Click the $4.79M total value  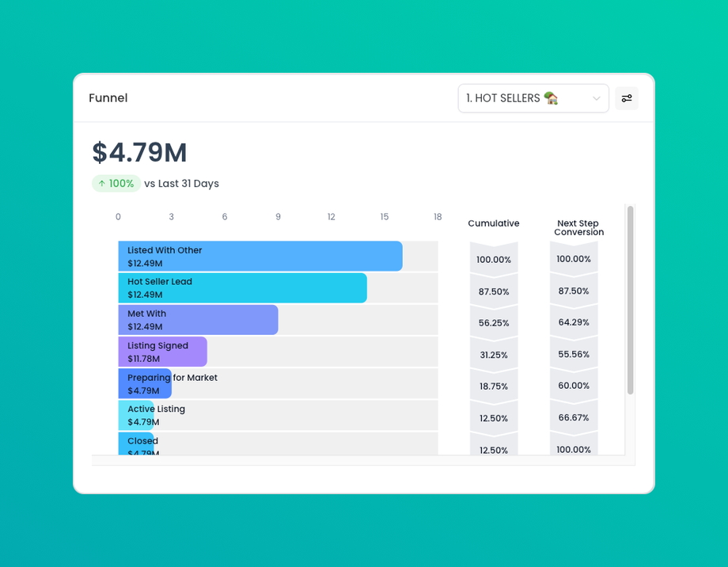(x=139, y=152)
